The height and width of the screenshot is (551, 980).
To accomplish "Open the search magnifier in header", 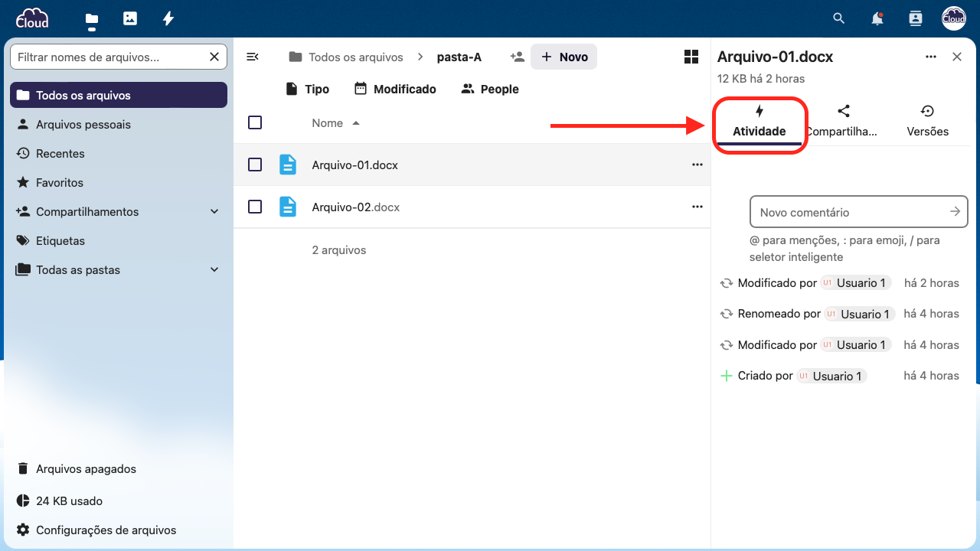I will click(839, 18).
